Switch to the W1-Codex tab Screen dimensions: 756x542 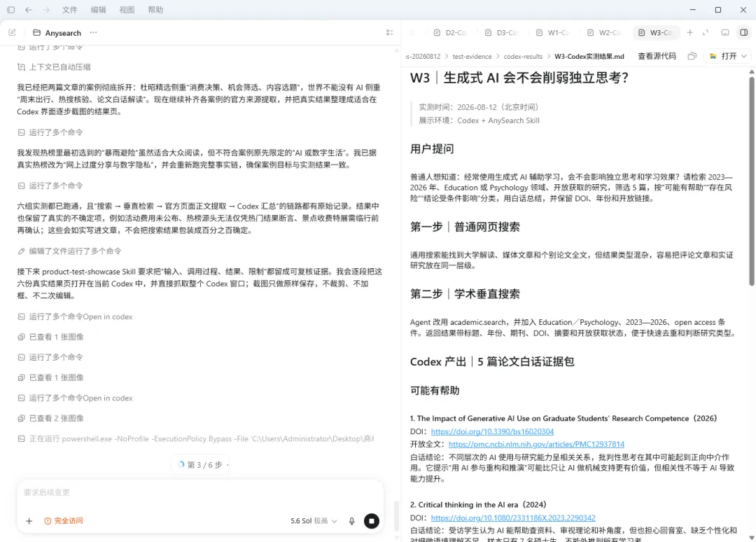tap(553, 32)
